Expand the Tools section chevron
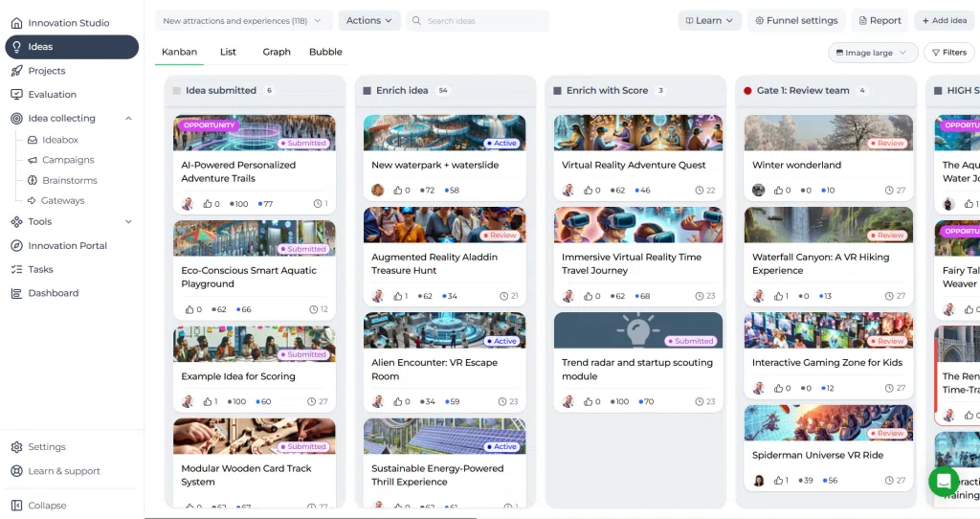 pyautogui.click(x=128, y=222)
